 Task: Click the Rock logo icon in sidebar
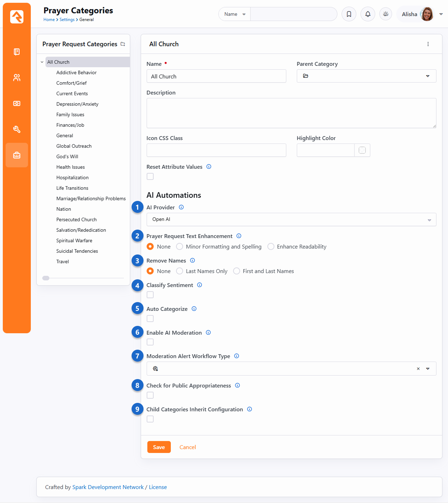(x=17, y=17)
